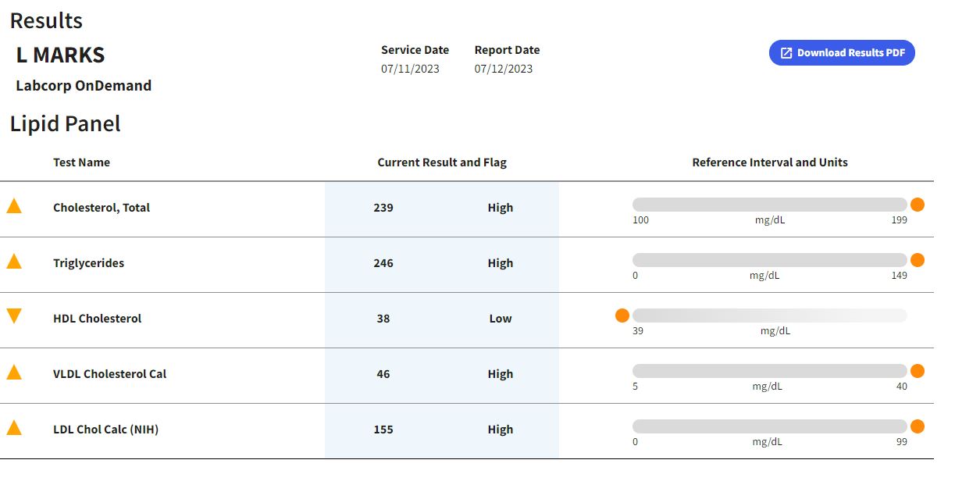The height and width of the screenshot is (492, 980).
Task: Select the LDL Chol Calc (NIH) test name
Action: [x=105, y=430]
